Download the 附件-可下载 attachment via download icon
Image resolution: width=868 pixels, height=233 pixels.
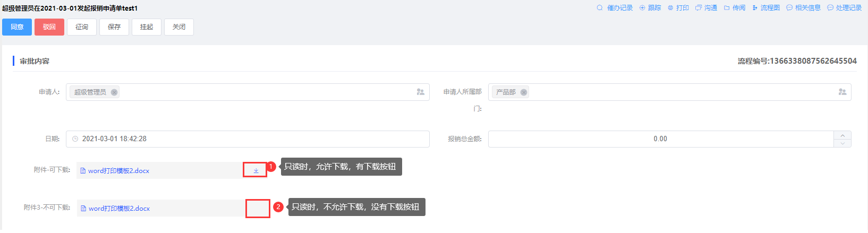tap(256, 170)
